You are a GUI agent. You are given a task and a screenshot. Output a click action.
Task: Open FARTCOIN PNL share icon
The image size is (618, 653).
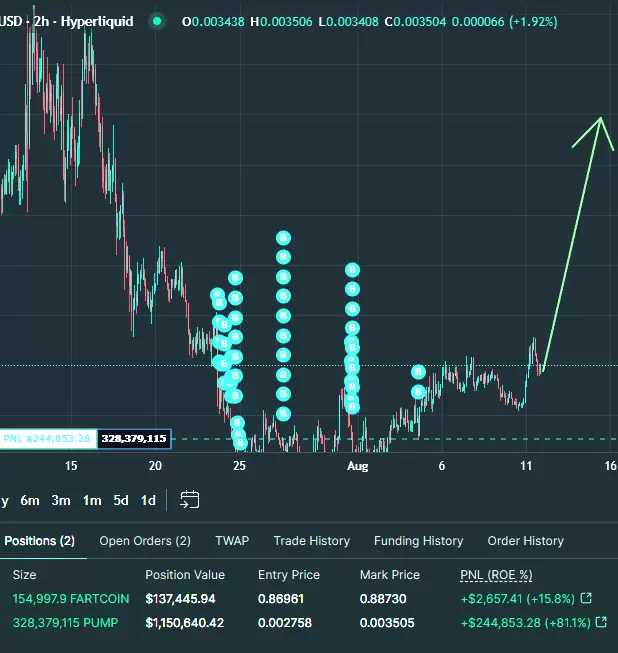click(586, 598)
